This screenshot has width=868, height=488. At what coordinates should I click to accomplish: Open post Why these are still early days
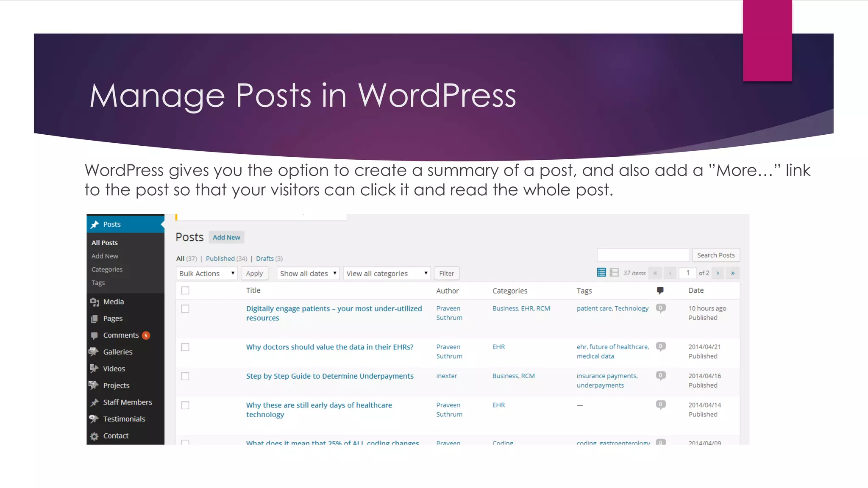(319, 410)
